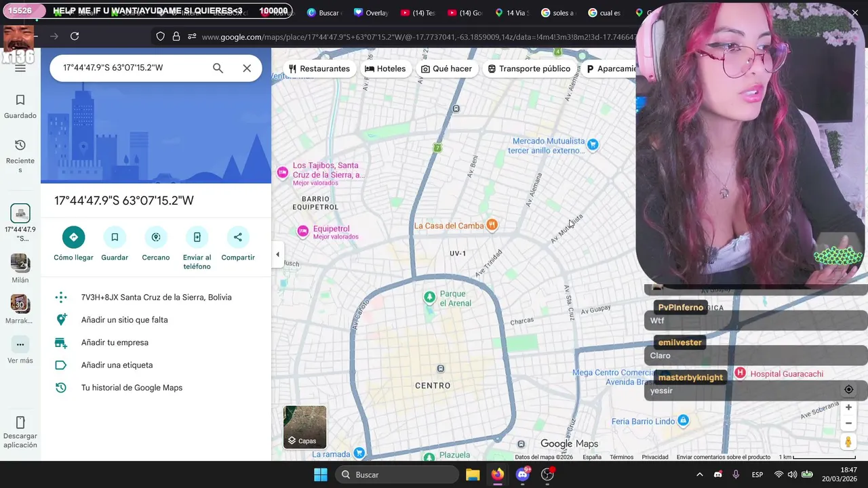Click my location target button
The image size is (868, 488).
(x=848, y=389)
